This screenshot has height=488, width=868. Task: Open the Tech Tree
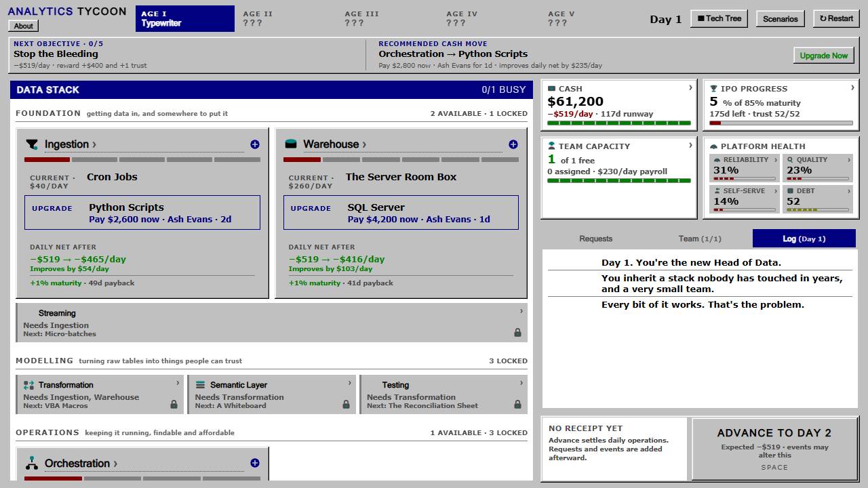(x=719, y=19)
